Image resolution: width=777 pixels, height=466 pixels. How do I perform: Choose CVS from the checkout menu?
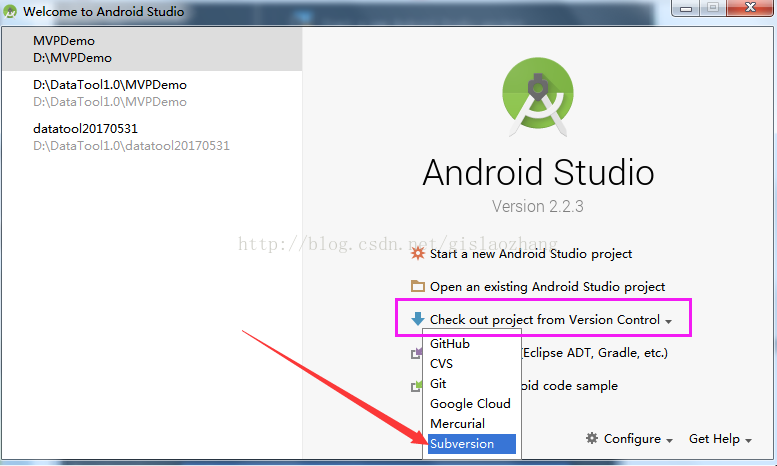(x=471, y=363)
